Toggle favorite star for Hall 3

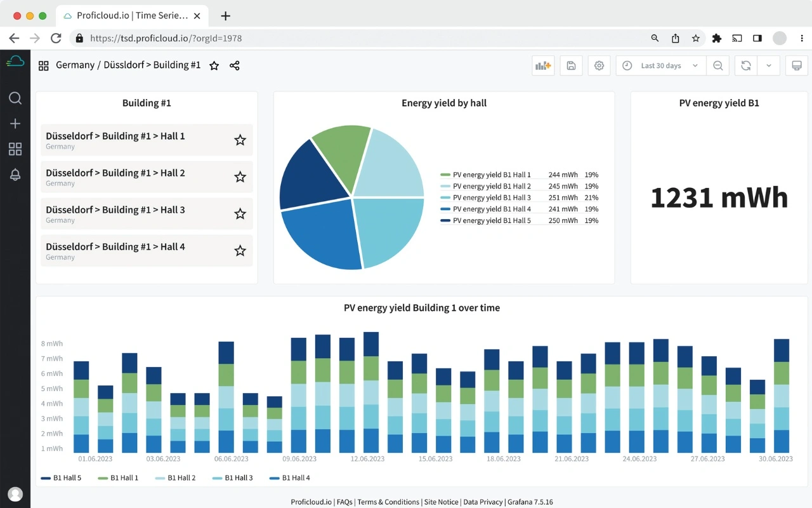click(240, 214)
